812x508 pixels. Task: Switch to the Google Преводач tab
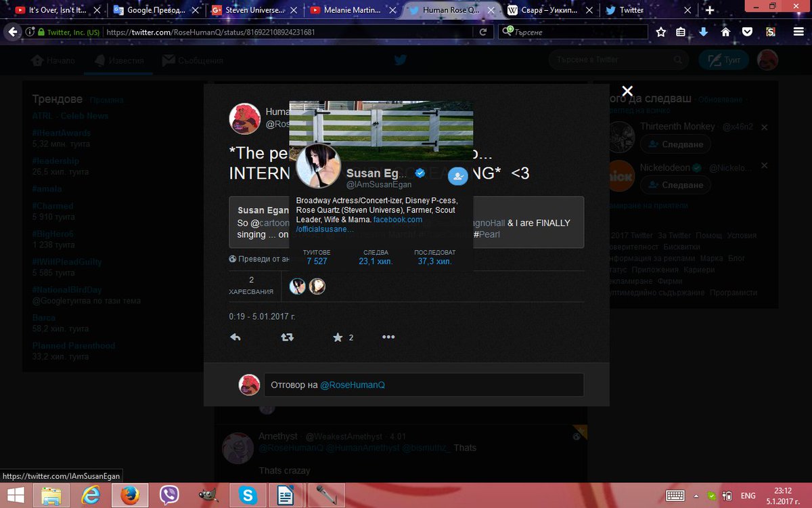(x=155, y=10)
